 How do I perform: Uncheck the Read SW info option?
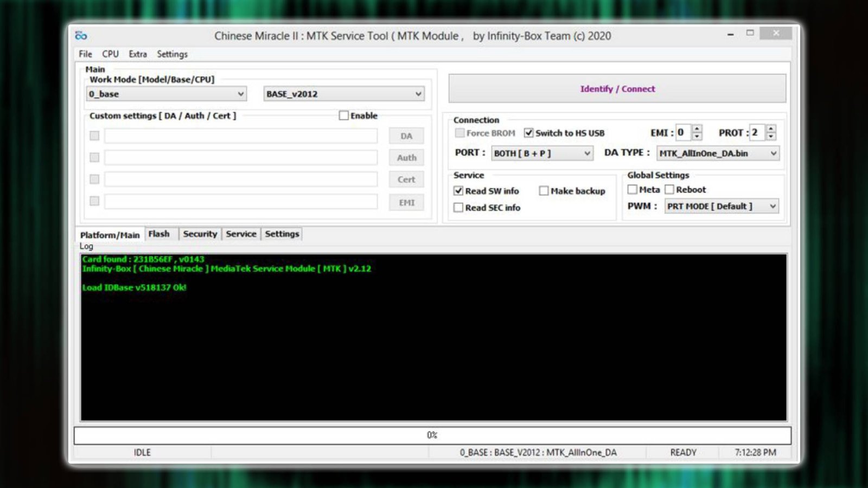[458, 190]
